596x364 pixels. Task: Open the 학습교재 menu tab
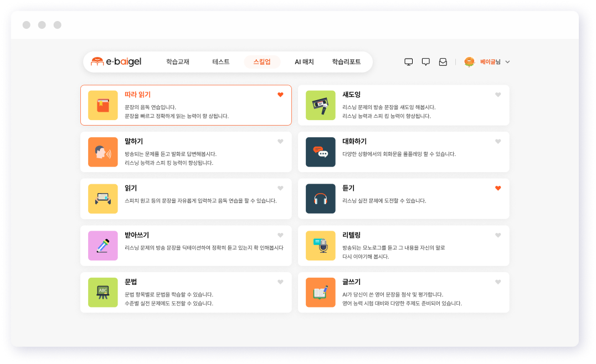[178, 62]
